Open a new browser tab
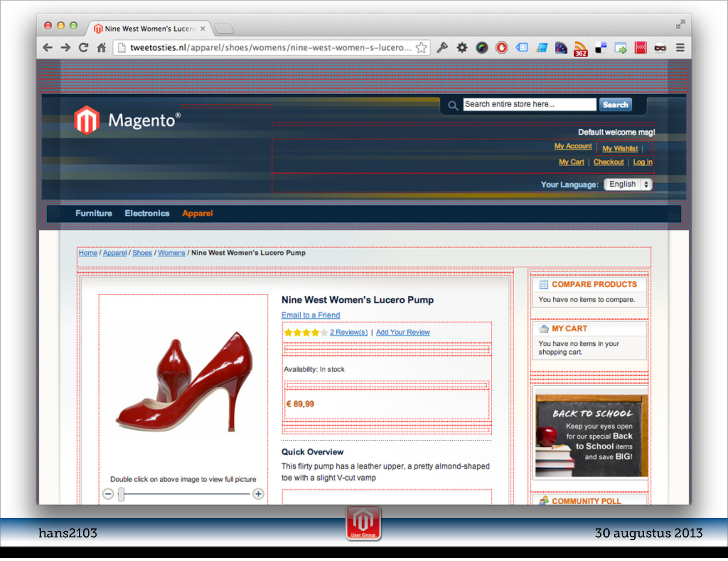Screen dimensions: 728x561 [x=224, y=29]
